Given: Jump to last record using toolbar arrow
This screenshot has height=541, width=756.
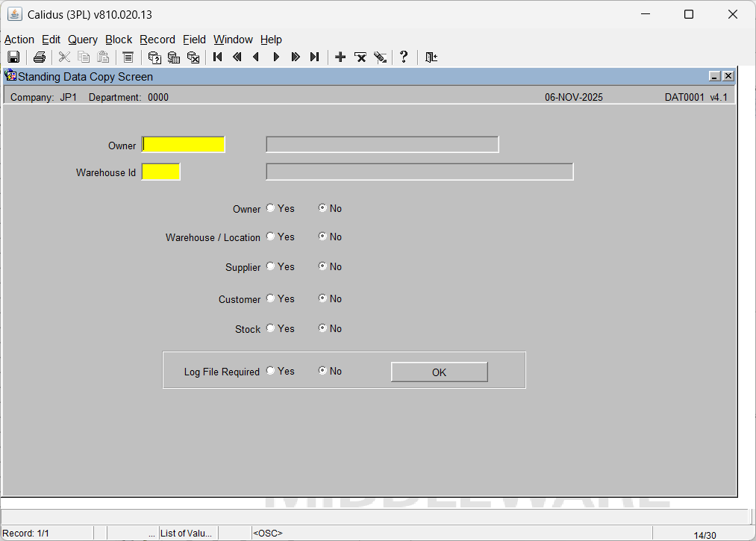Looking at the screenshot, I should [314, 57].
